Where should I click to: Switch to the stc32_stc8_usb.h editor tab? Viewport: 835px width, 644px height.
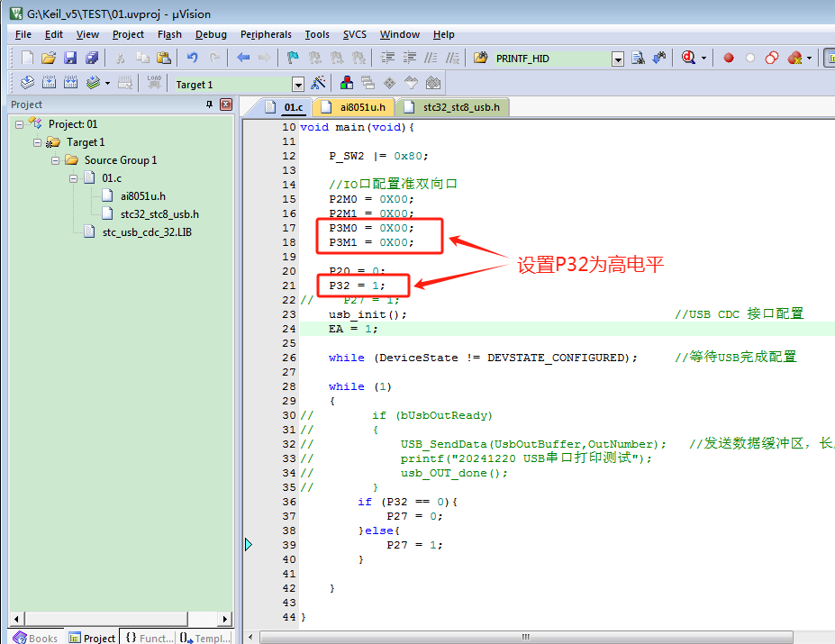pyautogui.click(x=453, y=107)
